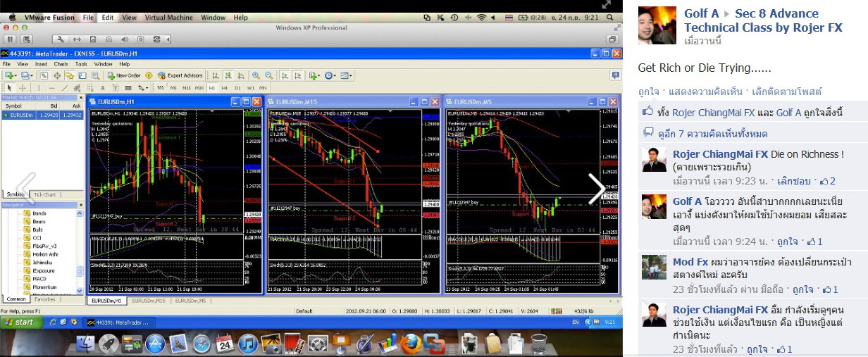Image resolution: width=868 pixels, height=357 pixels.
Task: Toggle the chart shift icon
Action: tap(298, 75)
